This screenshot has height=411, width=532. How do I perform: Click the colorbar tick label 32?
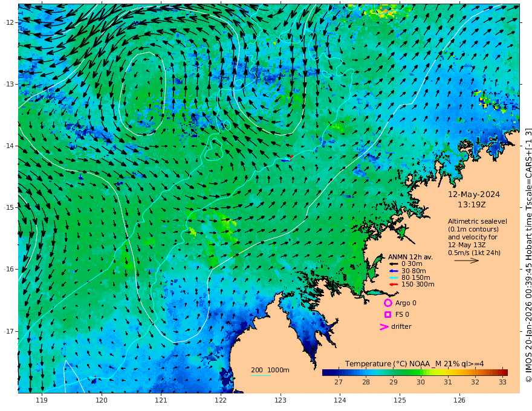(x=475, y=382)
